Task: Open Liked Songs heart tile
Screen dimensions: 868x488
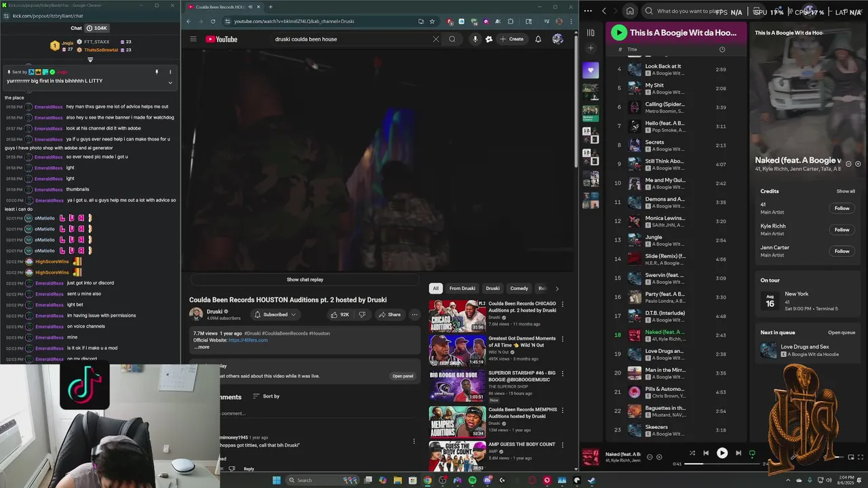Action: (x=591, y=70)
